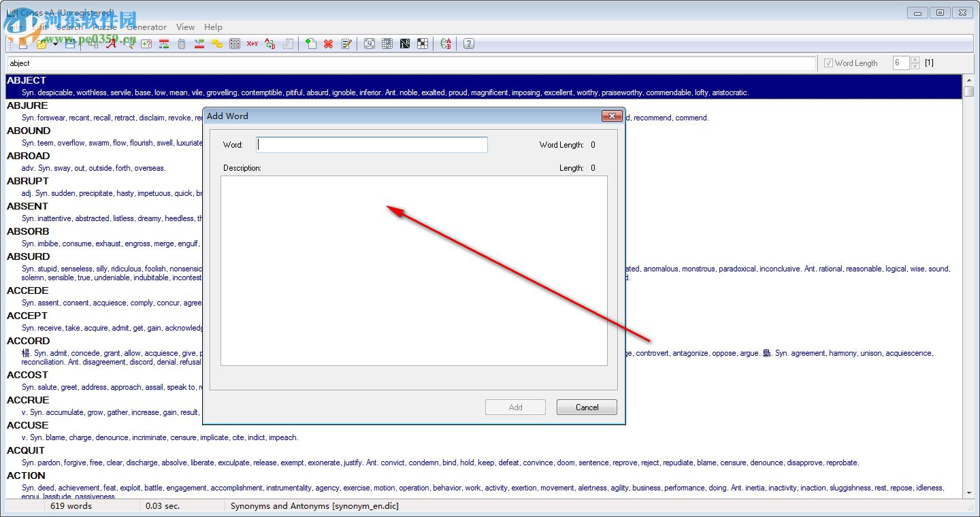Click the search box containing 'abject'
980x517 pixels.
click(x=411, y=63)
